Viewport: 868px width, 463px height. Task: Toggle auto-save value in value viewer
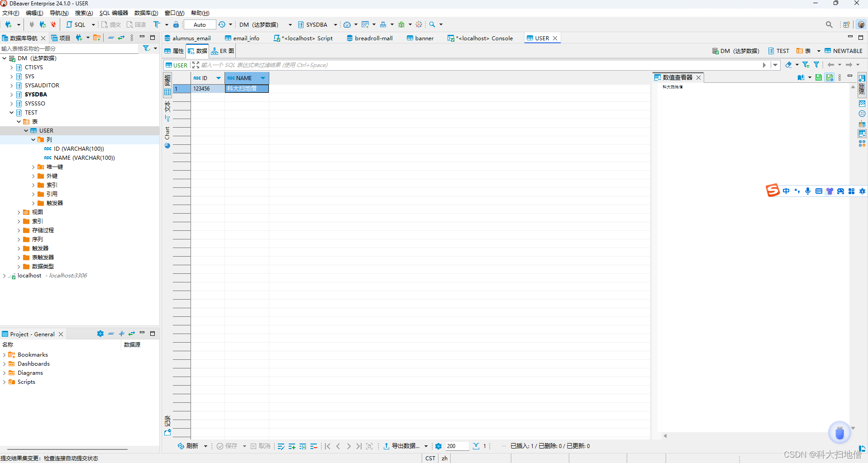click(829, 77)
